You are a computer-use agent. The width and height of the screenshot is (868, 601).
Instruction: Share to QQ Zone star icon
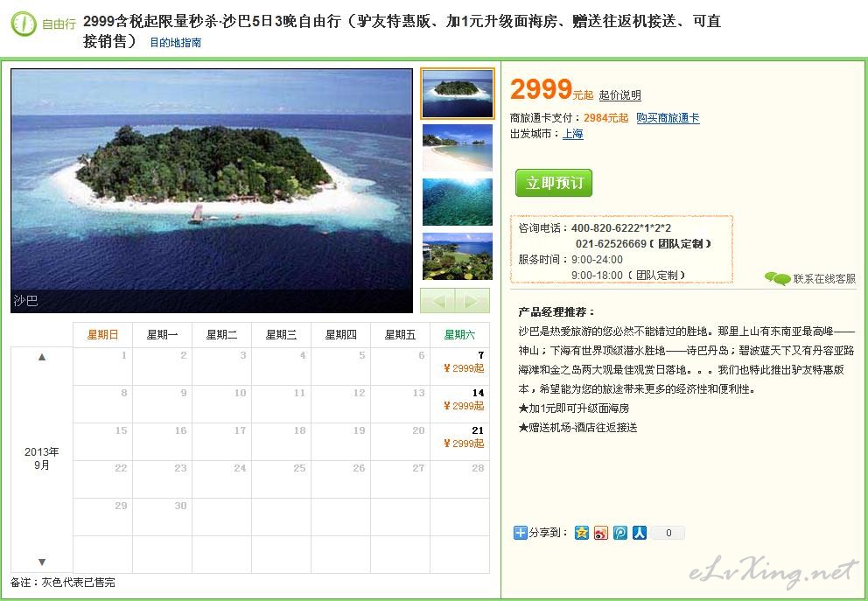click(581, 533)
